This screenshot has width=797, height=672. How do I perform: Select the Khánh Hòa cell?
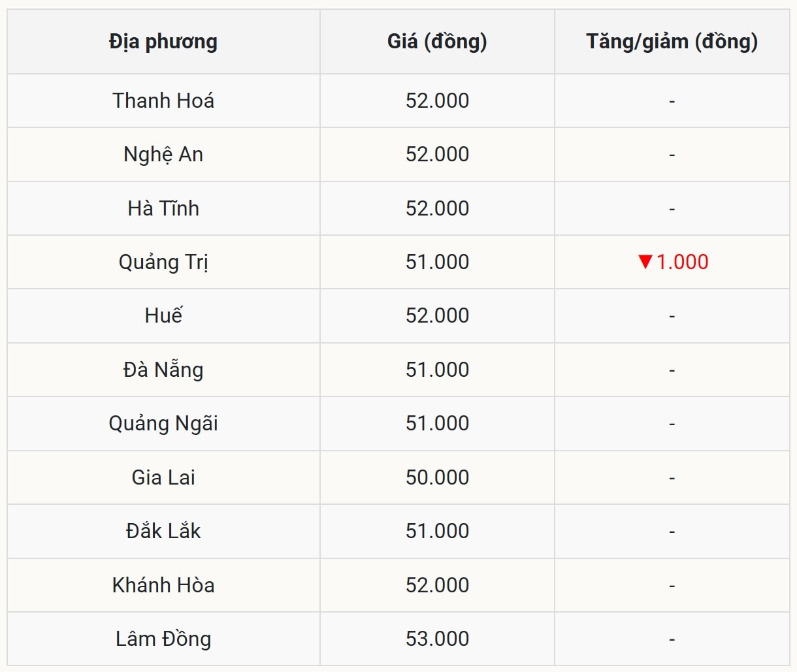163,585
